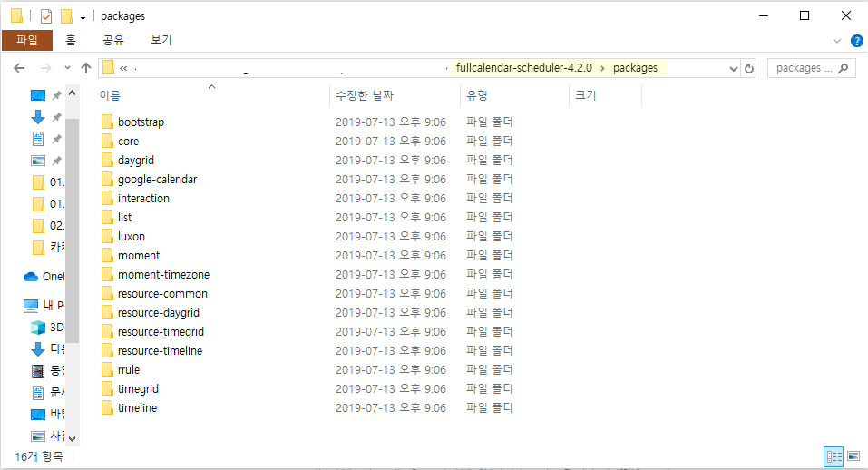Select the moment folder name

click(139, 256)
